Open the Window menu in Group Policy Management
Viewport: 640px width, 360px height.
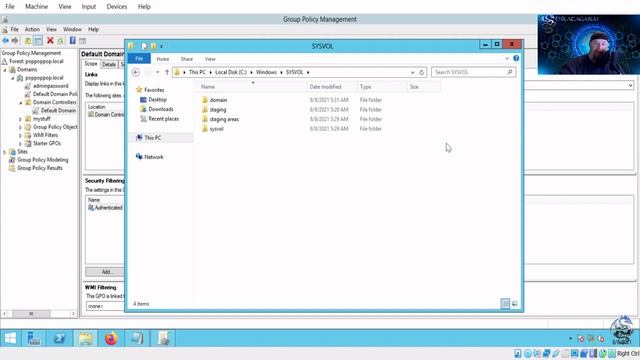(x=72, y=29)
